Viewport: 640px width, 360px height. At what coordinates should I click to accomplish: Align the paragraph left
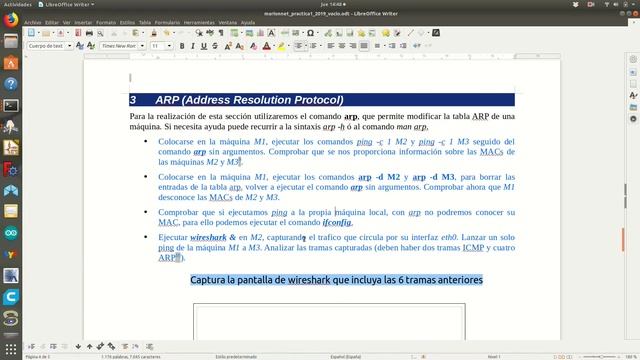[x=331, y=46]
